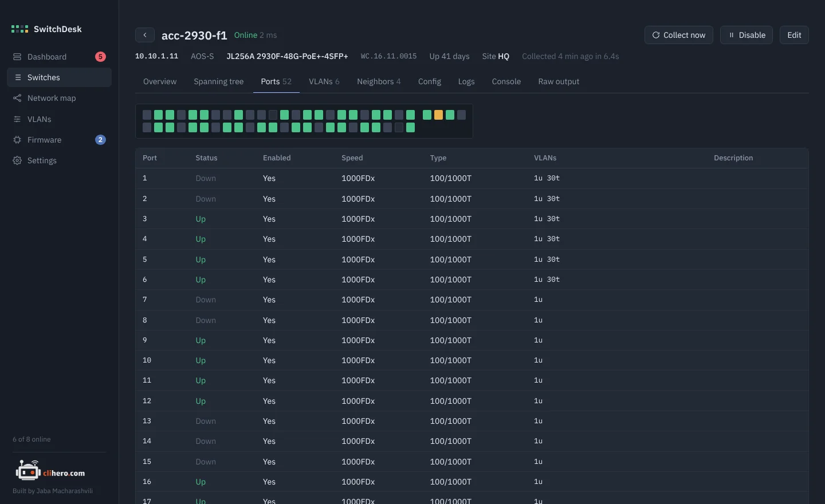Switch to the Config tab
Screen dimensions: 825x504
coord(430,81)
